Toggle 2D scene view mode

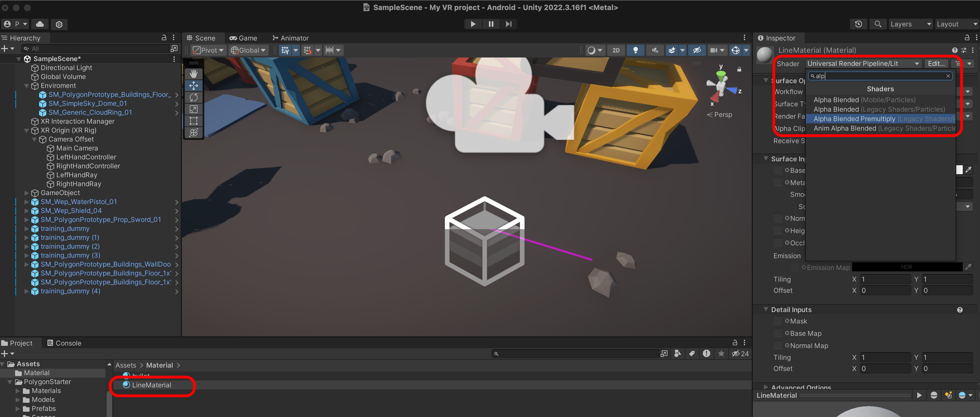[x=616, y=50]
